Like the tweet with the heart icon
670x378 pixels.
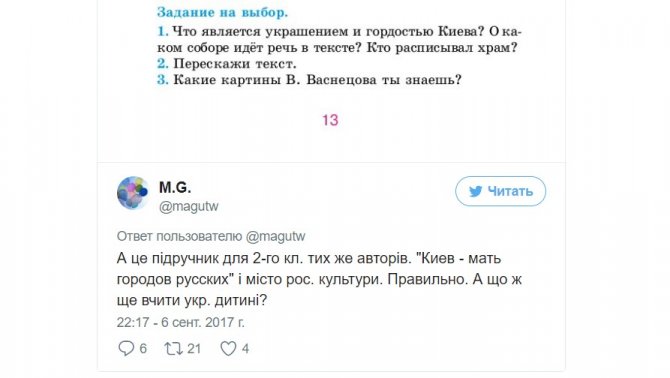(x=228, y=349)
